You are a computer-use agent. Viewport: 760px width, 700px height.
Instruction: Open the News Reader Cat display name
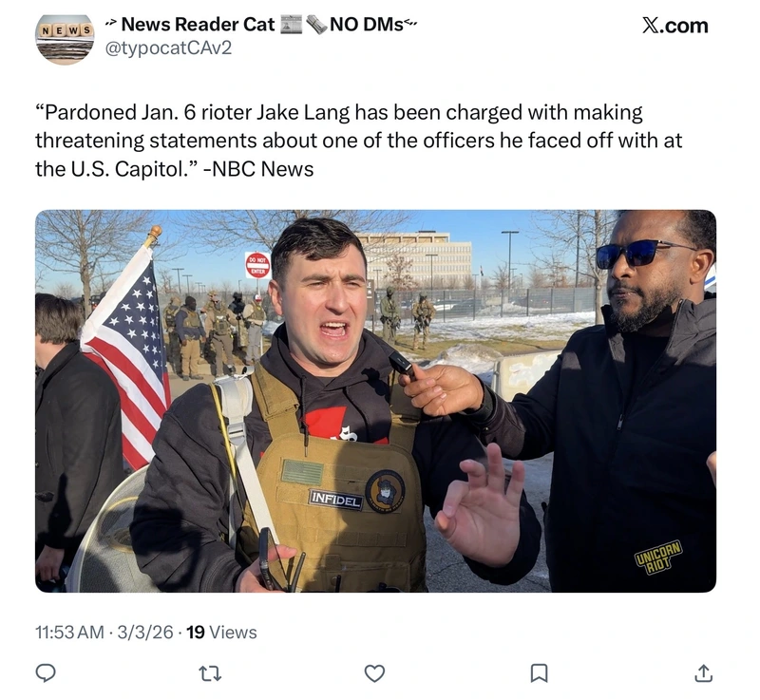click(x=198, y=25)
